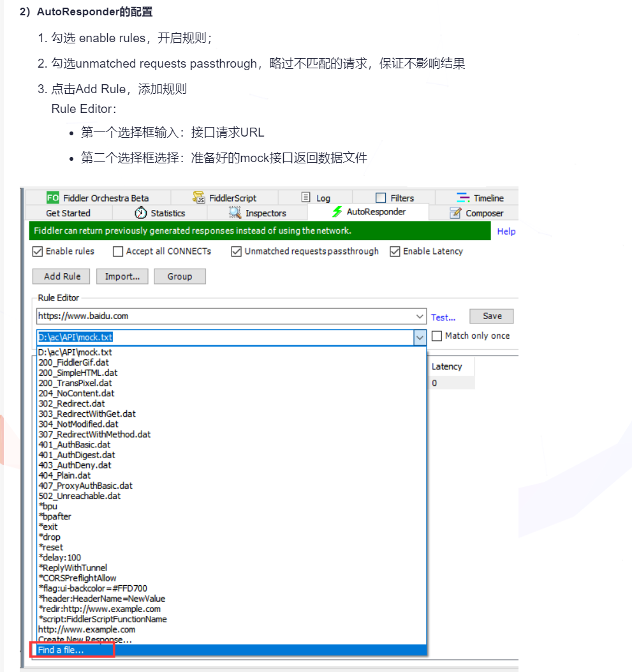Click the AutoResponder lightning icon
This screenshot has width=632, height=672.
337,211
